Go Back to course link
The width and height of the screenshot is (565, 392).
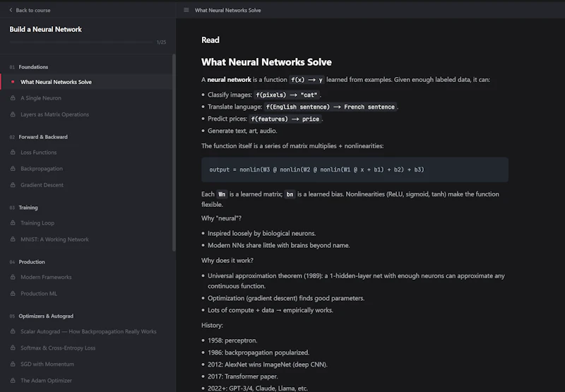click(30, 10)
